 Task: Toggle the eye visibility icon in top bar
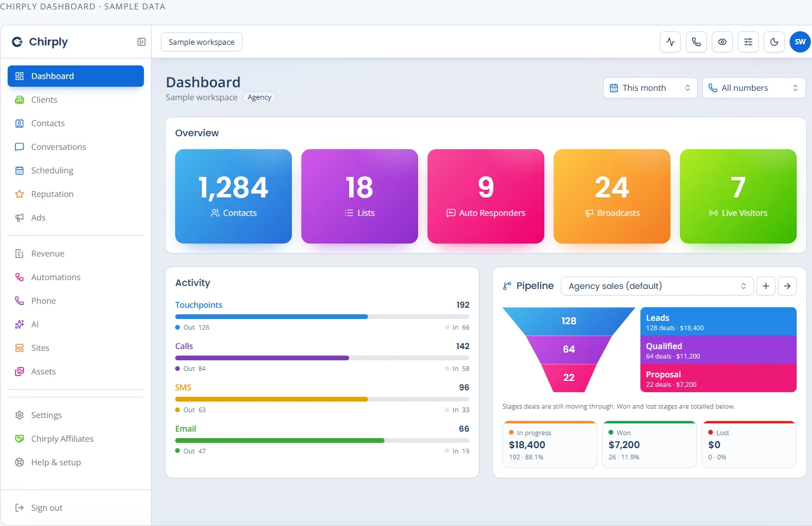[722, 42]
